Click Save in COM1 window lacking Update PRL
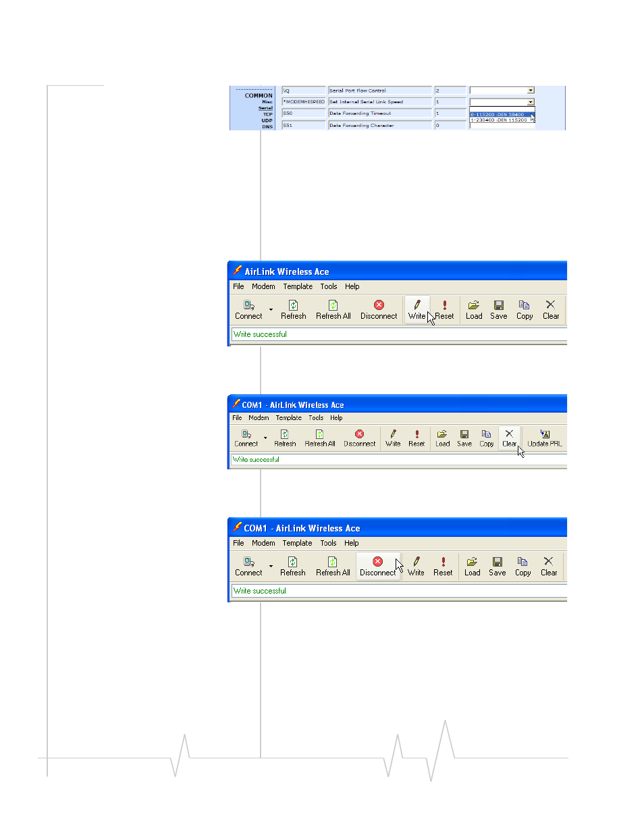 [x=498, y=567]
